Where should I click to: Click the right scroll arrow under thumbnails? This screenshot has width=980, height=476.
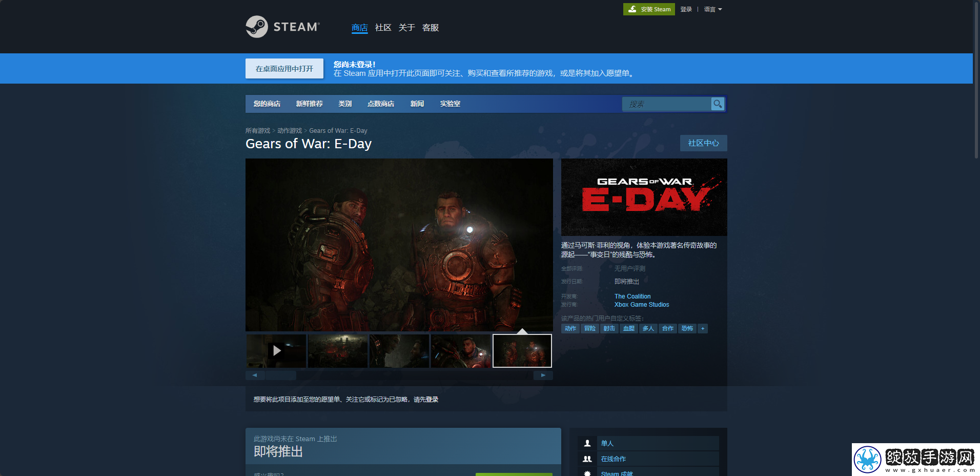(543, 375)
